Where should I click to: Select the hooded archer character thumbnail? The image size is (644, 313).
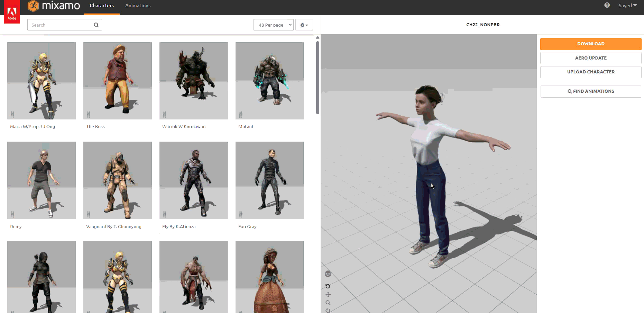(x=42, y=277)
